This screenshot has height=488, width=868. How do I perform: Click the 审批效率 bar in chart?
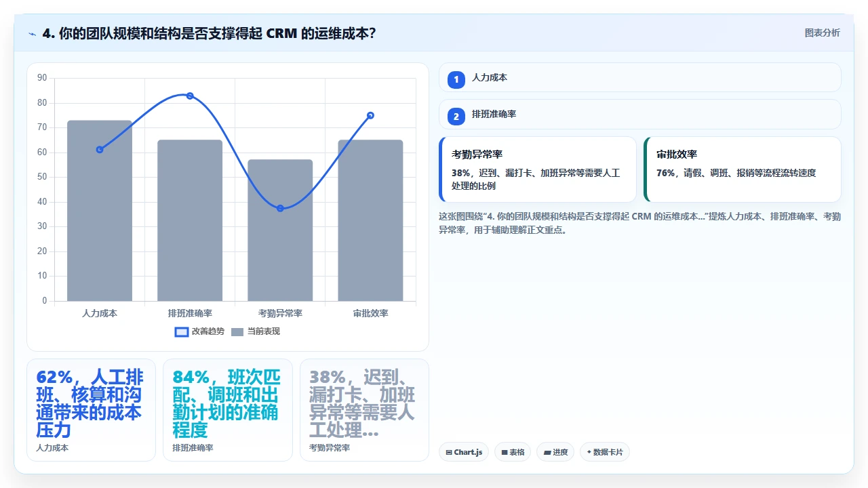pos(370,220)
